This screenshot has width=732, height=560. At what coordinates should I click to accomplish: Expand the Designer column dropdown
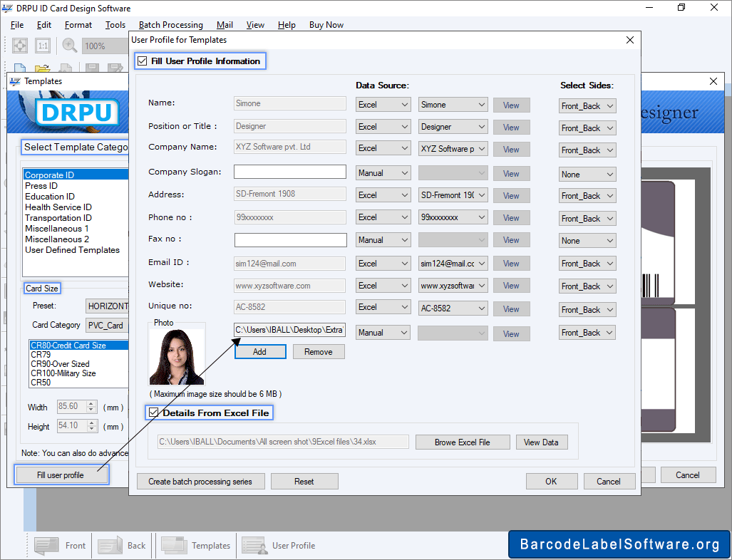(453, 127)
